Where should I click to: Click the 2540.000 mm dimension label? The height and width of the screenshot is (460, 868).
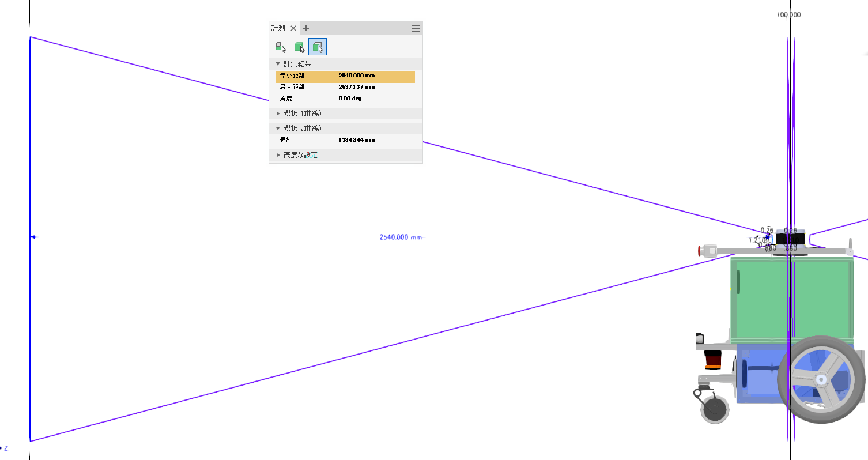tap(400, 237)
